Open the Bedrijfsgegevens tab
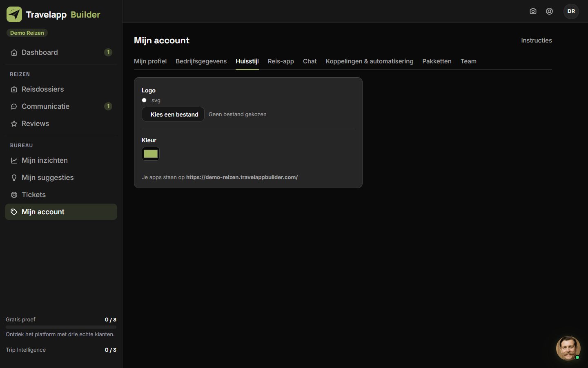The width and height of the screenshot is (588, 368). [x=201, y=61]
